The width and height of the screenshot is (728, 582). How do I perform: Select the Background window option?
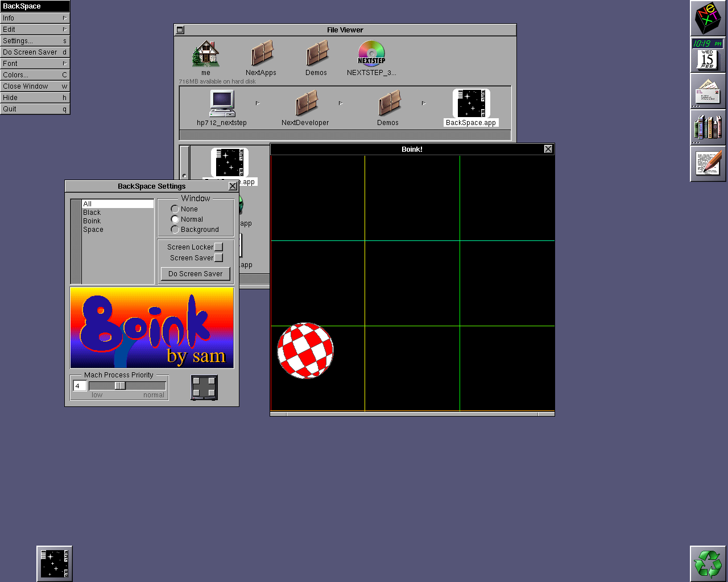click(x=175, y=230)
